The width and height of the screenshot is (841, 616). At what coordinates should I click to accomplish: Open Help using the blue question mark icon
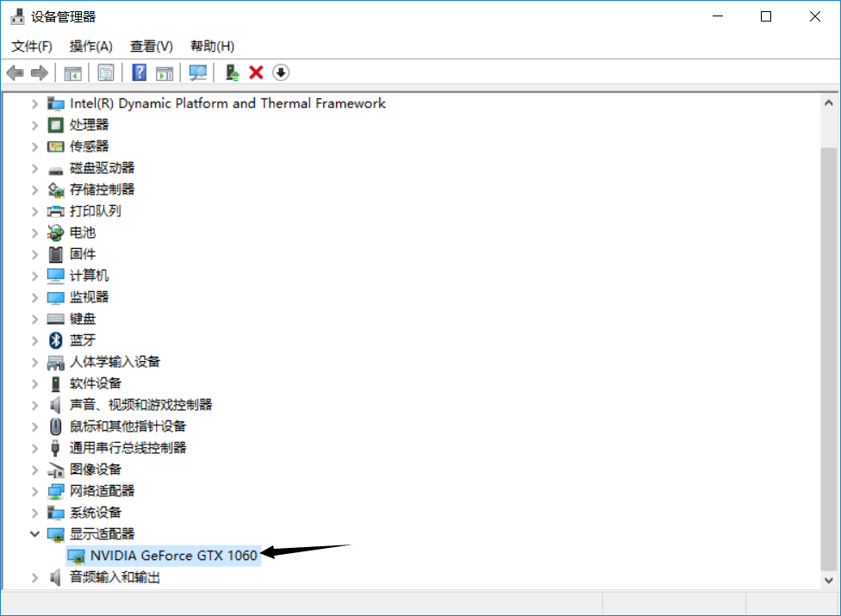click(139, 72)
